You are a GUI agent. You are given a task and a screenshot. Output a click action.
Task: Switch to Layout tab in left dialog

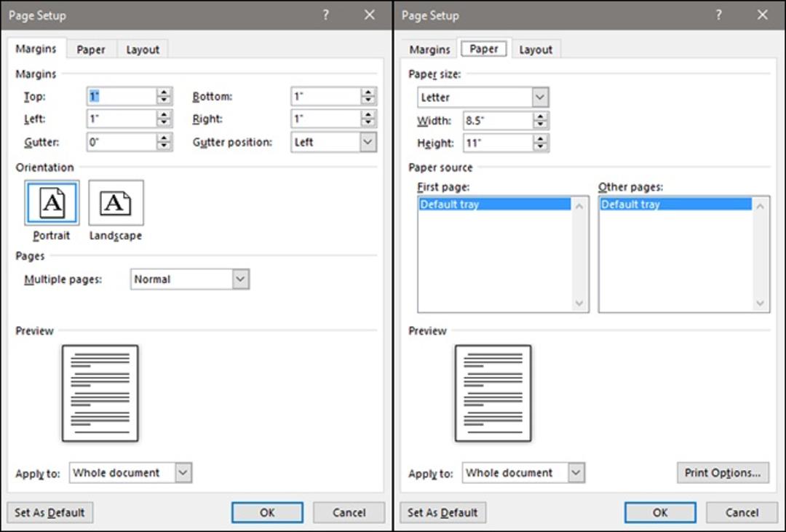pyautogui.click(x=143, y=49)
